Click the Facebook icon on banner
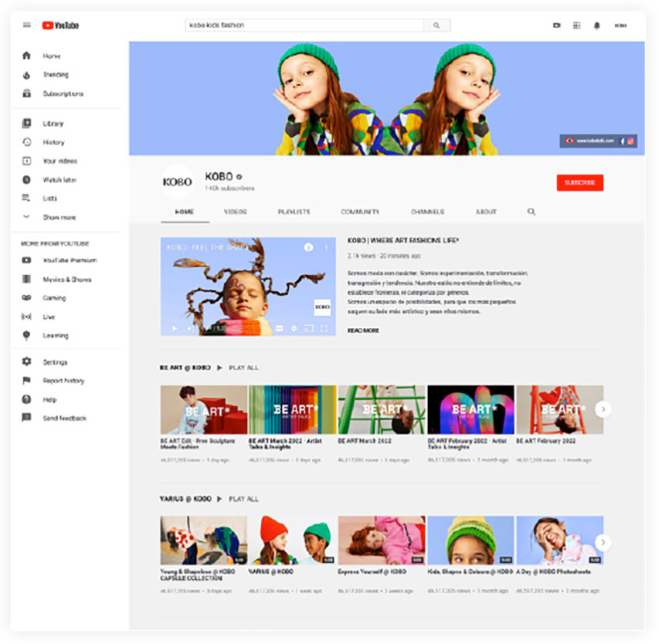Image resolution: width=659 pixels, height=644 pixels. [623, 141]
